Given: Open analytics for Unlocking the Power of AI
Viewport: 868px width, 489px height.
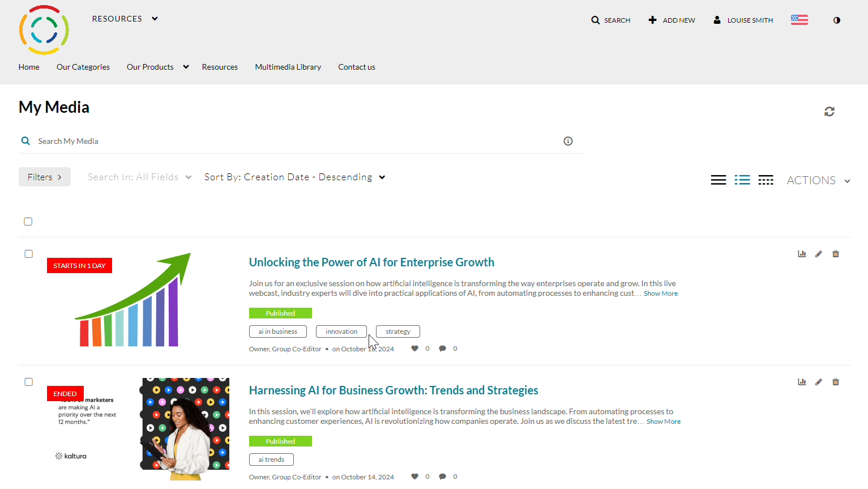Looking at the screenshot, I should click(802, 254).
